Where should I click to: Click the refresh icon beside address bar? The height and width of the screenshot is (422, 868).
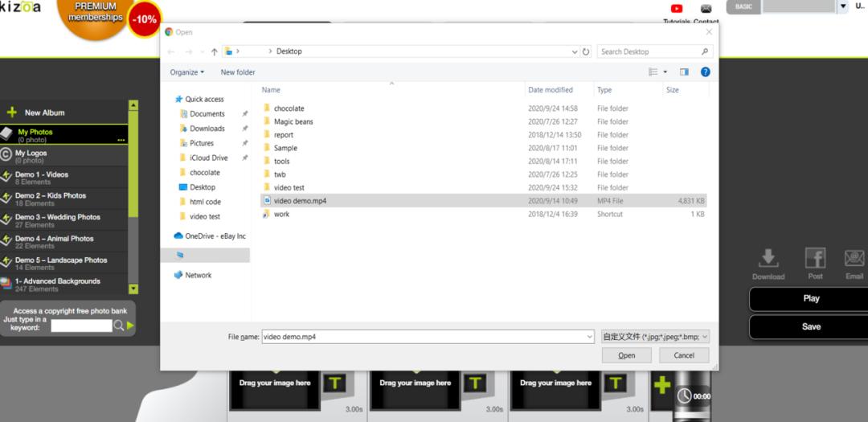[x=586, y=51]
